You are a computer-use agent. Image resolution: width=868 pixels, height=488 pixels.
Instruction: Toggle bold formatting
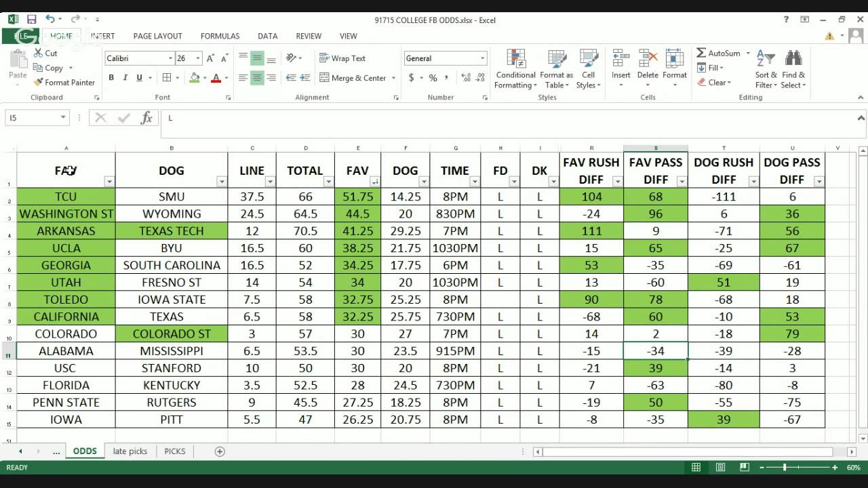pos(111,78)
